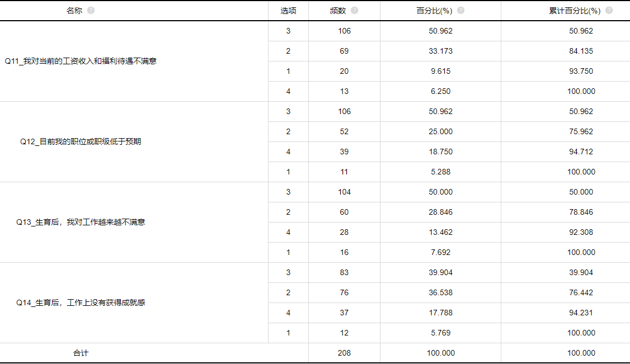Select the percentage cell 28.846

[x=441, y=212]
